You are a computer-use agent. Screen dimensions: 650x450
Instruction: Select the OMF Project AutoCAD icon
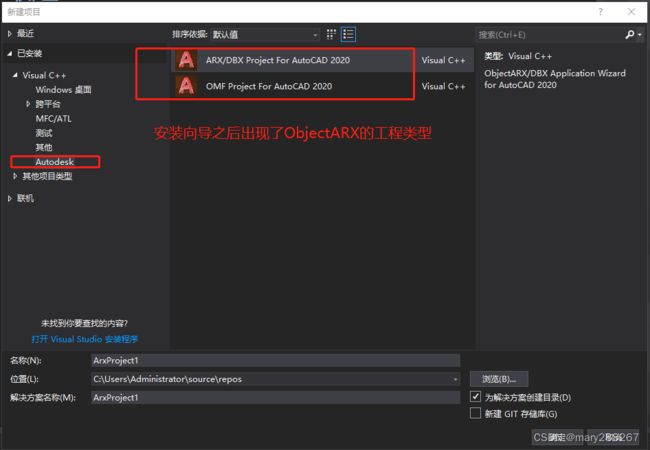tap(186, 86)
